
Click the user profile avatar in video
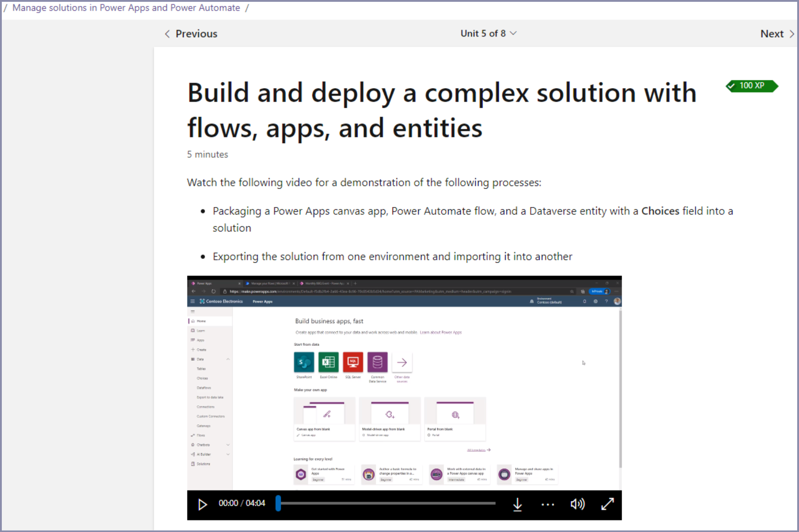tap(617, 301)
